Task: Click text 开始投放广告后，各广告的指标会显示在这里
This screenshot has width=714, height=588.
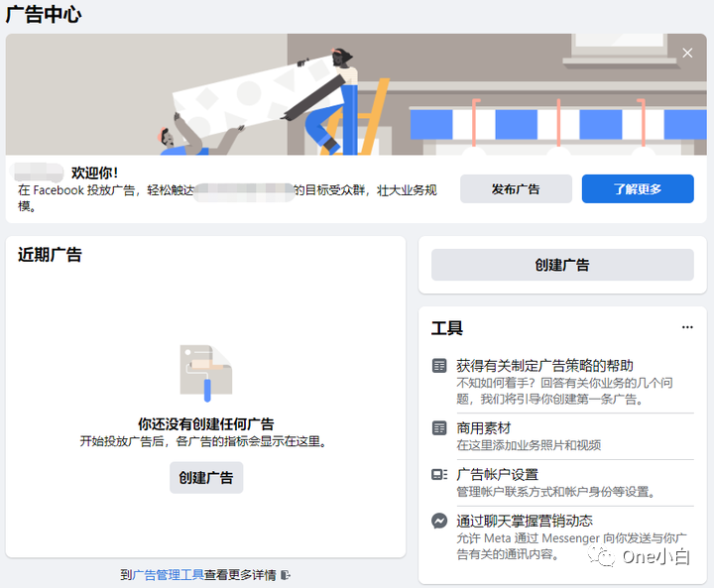Action: click(203, 441)
